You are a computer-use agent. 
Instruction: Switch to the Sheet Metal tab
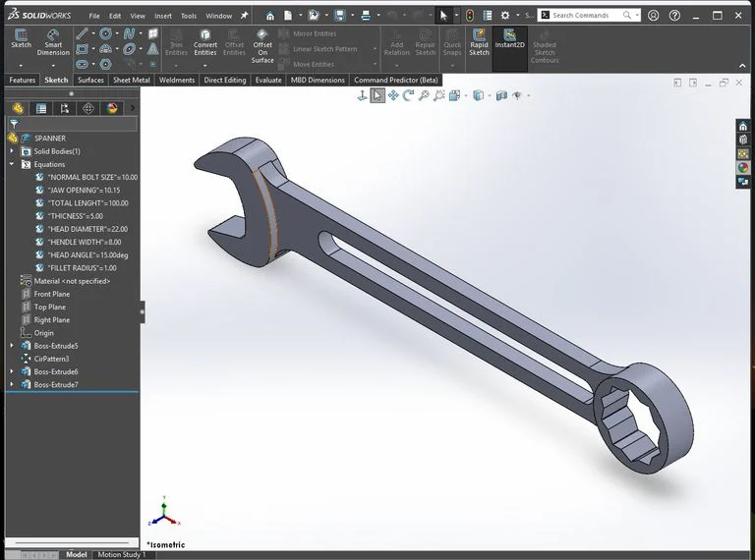click(132, 80)
